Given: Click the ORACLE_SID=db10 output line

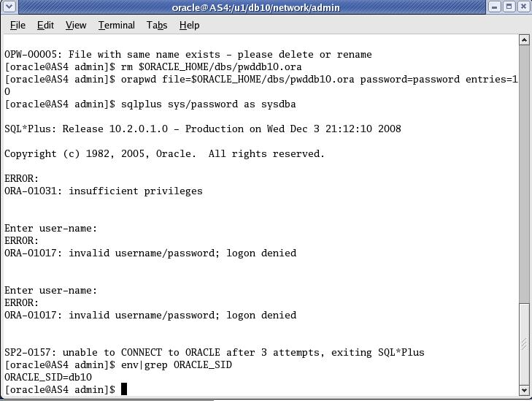Looking at the screenshot, I should tap(48, 377).
